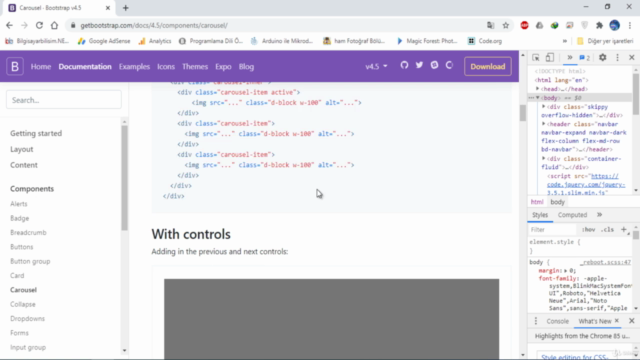Open the Diğer yer işaretleri folder
This screenshot has width=640, height=360.
(x=605, y=41)
